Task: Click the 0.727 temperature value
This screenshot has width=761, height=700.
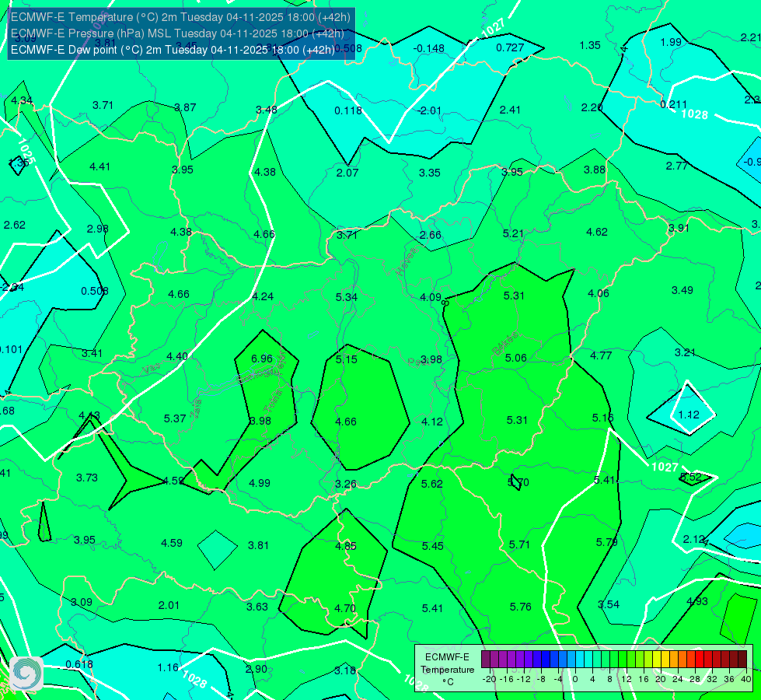Action: [510, 47]
